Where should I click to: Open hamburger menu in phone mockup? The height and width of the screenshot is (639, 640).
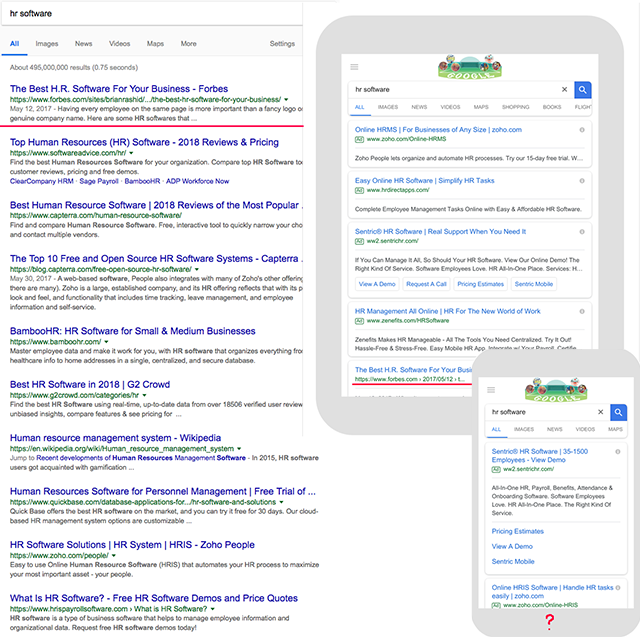tap(491, 390)
